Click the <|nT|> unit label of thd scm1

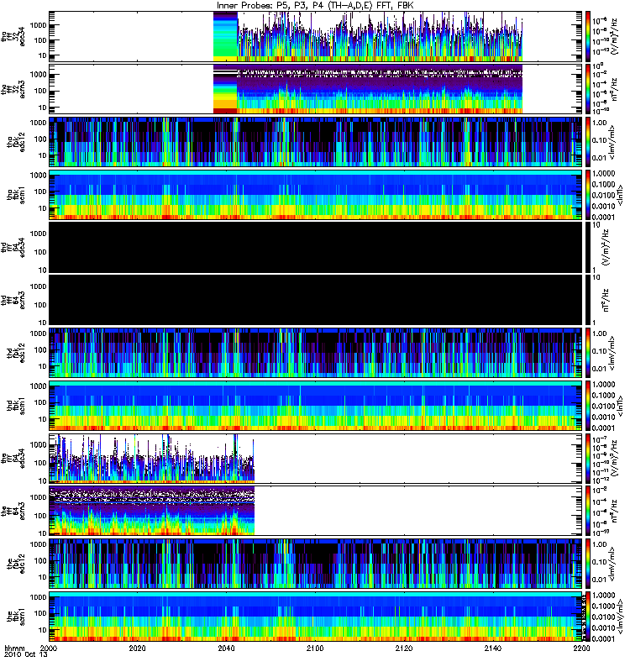pos(620,406)
